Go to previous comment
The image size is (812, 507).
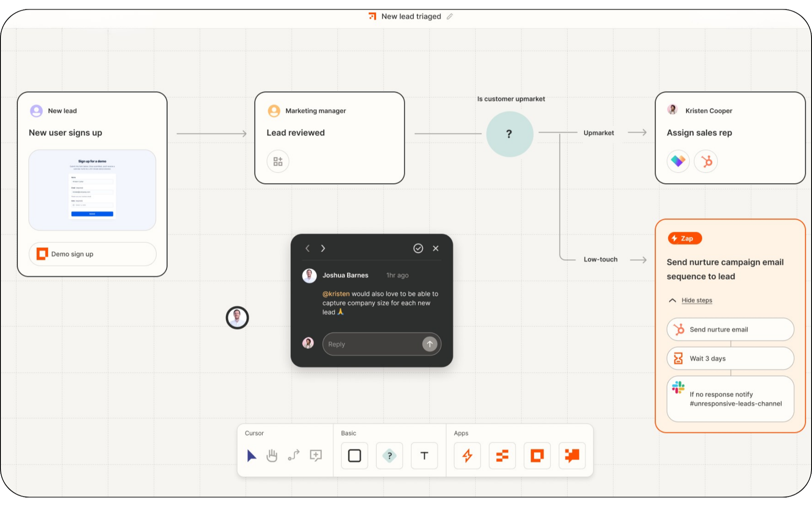pos(307,248)
